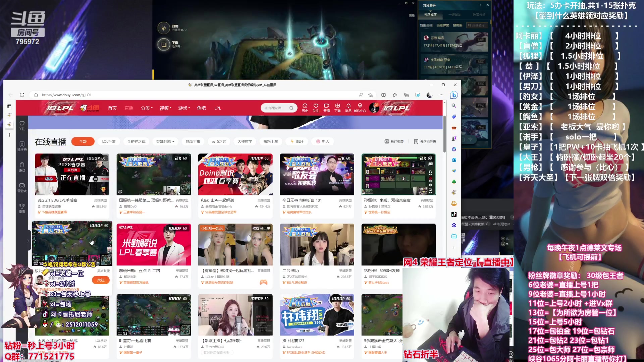Image resolution: width=644 pixels, height=362 pixels.
Task: Click the search magnifier in Douyu header
Action: [291, 108]
